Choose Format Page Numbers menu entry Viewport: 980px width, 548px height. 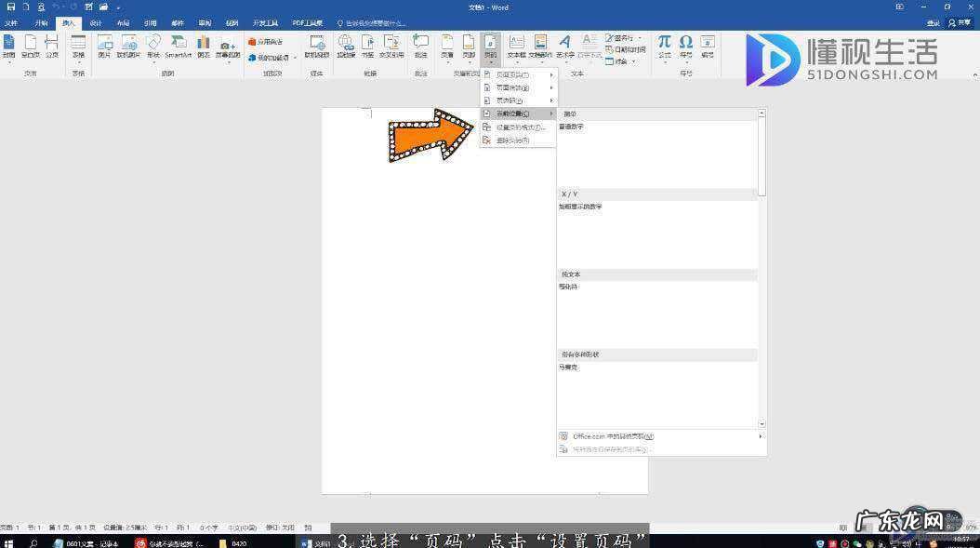(x=519, y=127)
